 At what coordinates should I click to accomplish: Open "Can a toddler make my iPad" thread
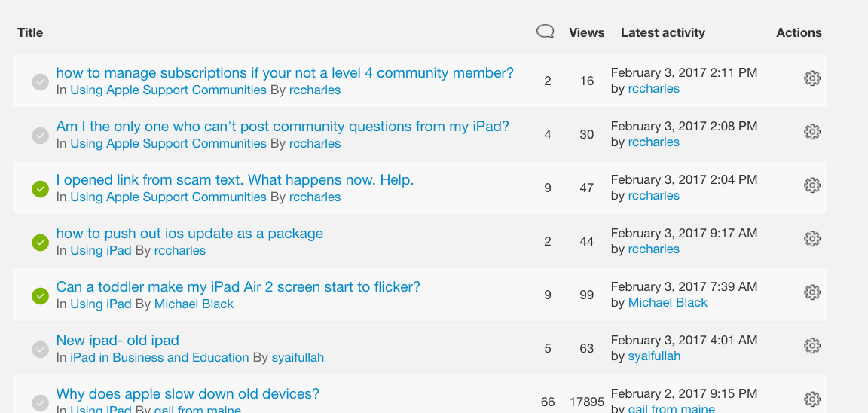coord(238,287)
